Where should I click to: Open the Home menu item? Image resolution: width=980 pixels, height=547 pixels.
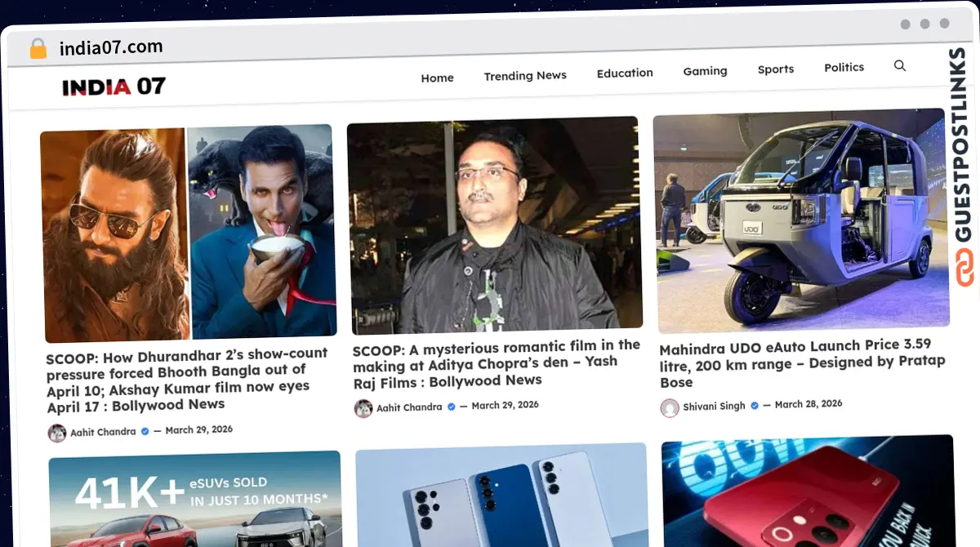[437, 78]
